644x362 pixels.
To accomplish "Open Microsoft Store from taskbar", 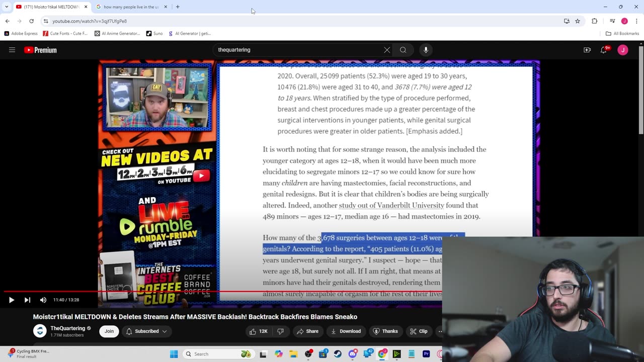I will tap(323, 354).
